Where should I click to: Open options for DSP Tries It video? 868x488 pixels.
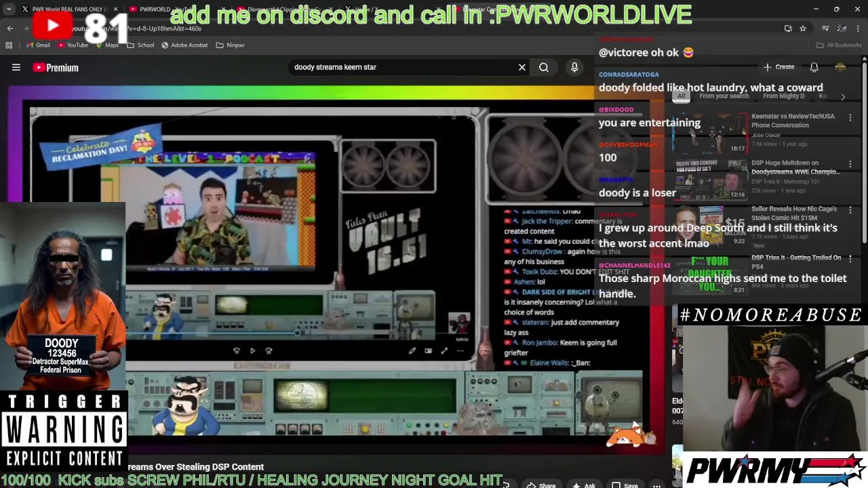pos(850,259)
